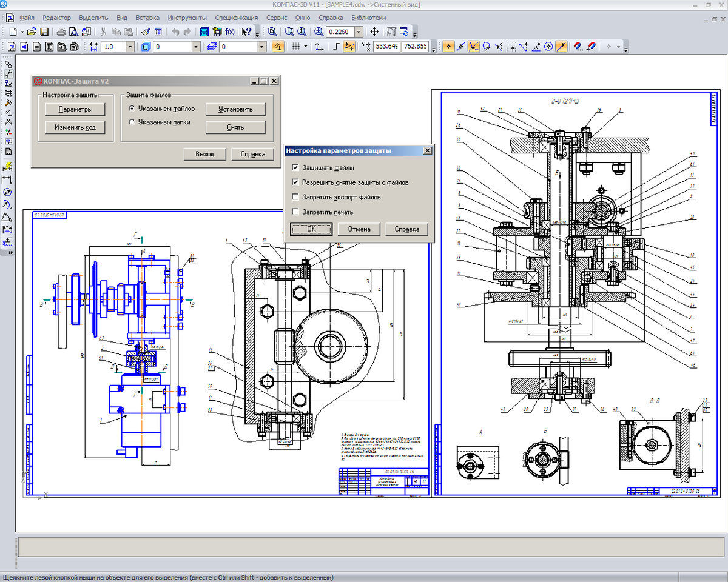Click the Save document floppy disk icon
Screen dimensions: 728x582
[44, 32]
